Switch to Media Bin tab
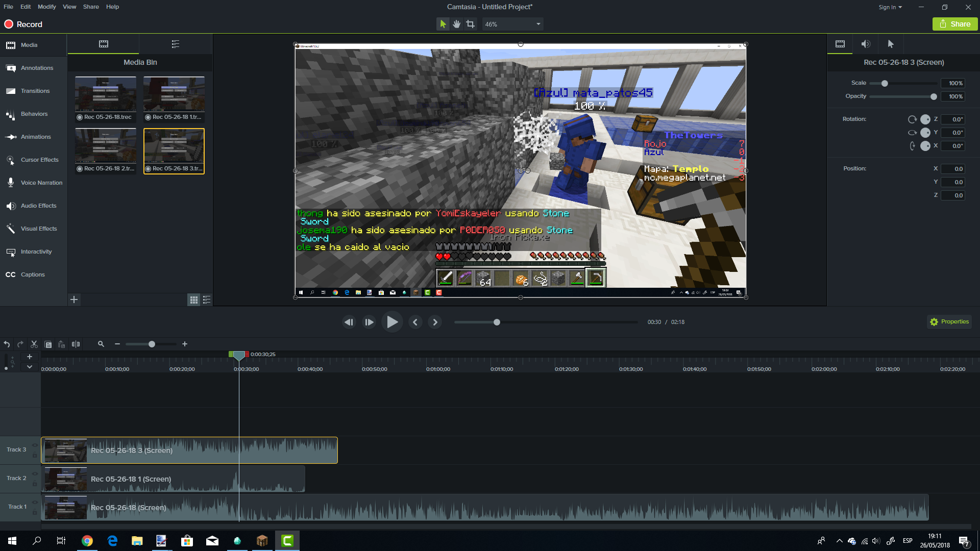Screen dimensions: 980x551 coord(104,44)
